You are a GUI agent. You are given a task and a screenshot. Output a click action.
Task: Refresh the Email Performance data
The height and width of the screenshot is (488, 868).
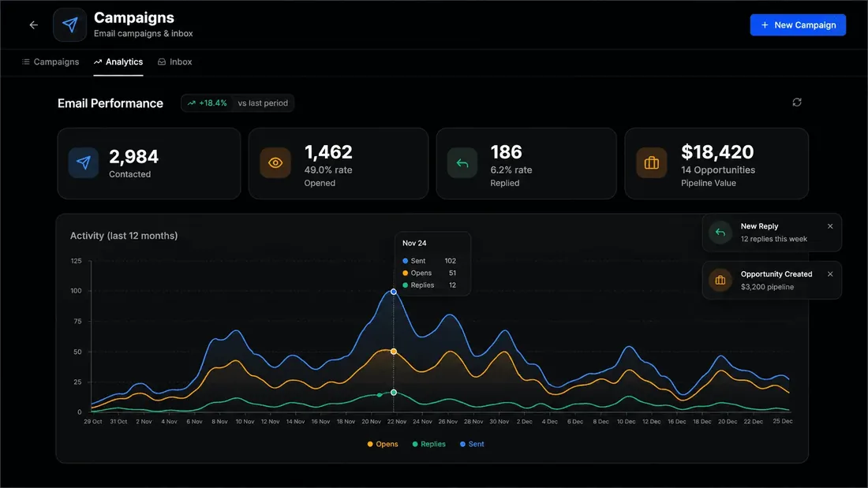(x=797, y=102)
